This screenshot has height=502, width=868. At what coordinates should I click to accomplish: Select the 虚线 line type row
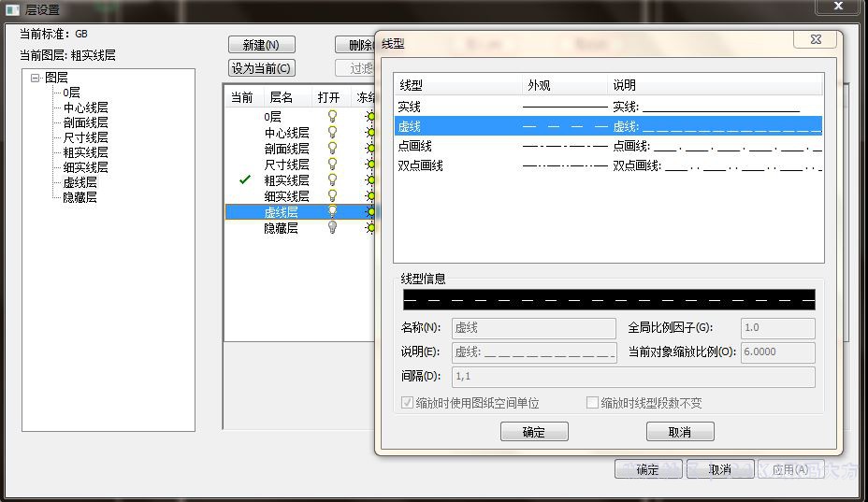point(608,126)
